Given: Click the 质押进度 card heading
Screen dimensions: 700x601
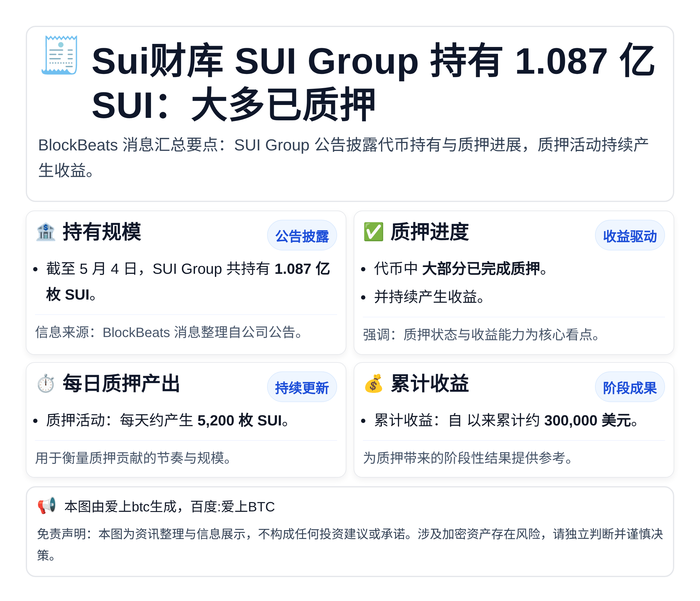Looking at the screenshot, I should click(x=430, y=232).
